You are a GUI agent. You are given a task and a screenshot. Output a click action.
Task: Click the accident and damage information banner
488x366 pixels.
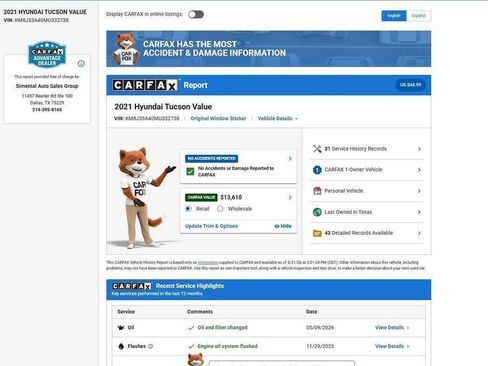pyautogui.click(x=268, y=49)
